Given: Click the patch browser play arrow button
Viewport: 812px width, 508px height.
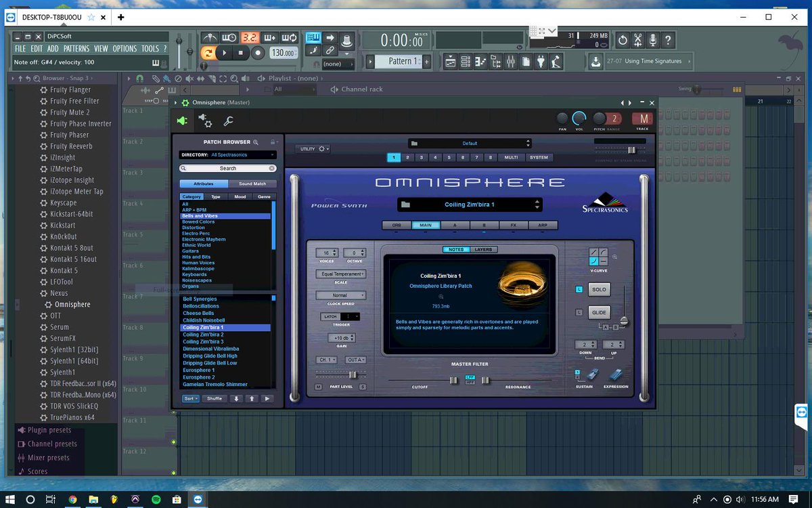Looking at the screenshot, I should (x=267, y=398).
